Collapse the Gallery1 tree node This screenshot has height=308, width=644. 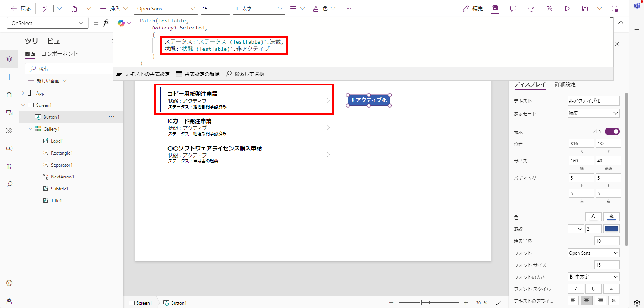31,129
